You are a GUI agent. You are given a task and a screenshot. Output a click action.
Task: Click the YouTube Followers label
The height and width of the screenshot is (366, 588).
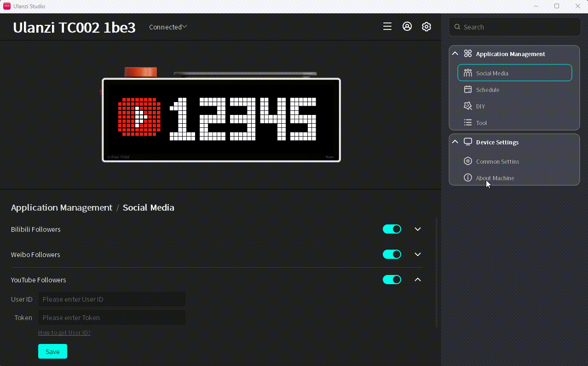point(39,280)
